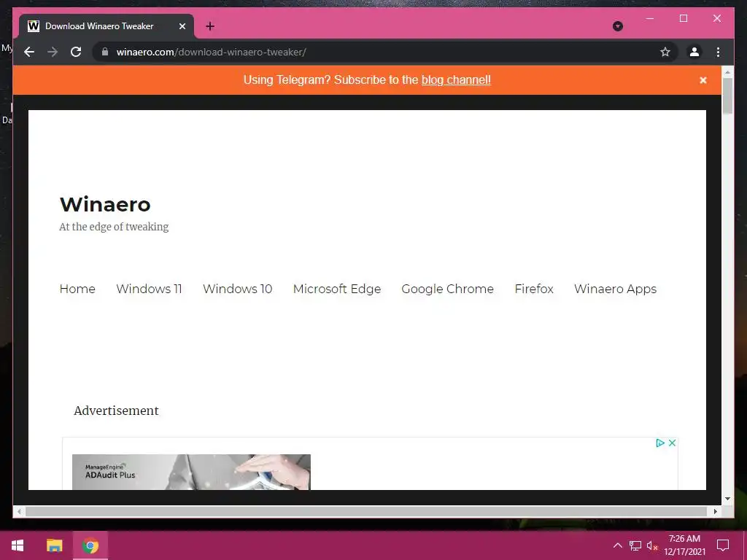Open the blog channel link
Screen dimensions: 747x560
click(456, 80)
